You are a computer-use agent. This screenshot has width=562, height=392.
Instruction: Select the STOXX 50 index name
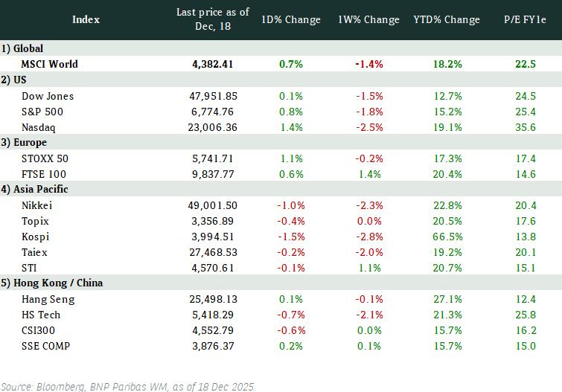(x=46, y=158)
